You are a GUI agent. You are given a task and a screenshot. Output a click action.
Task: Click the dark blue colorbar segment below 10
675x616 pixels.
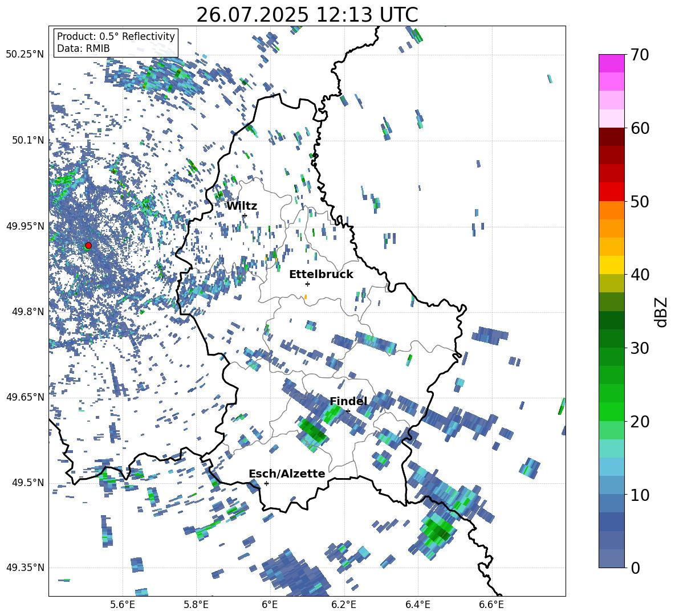tap(611, 521)
